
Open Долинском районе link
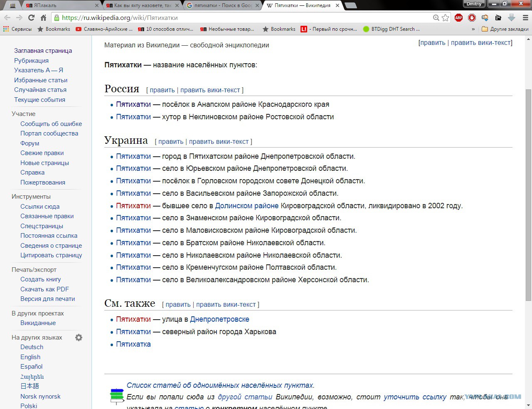coord(247,206)
